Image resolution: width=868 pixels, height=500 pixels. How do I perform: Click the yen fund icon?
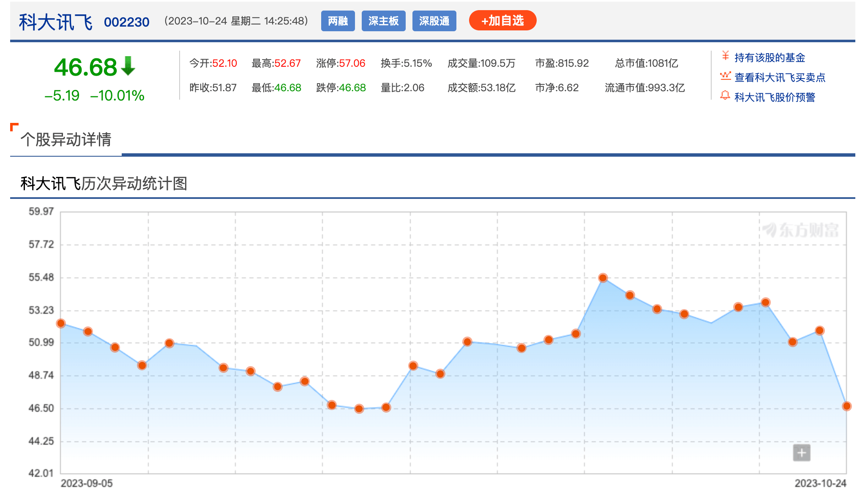[725, 56]
